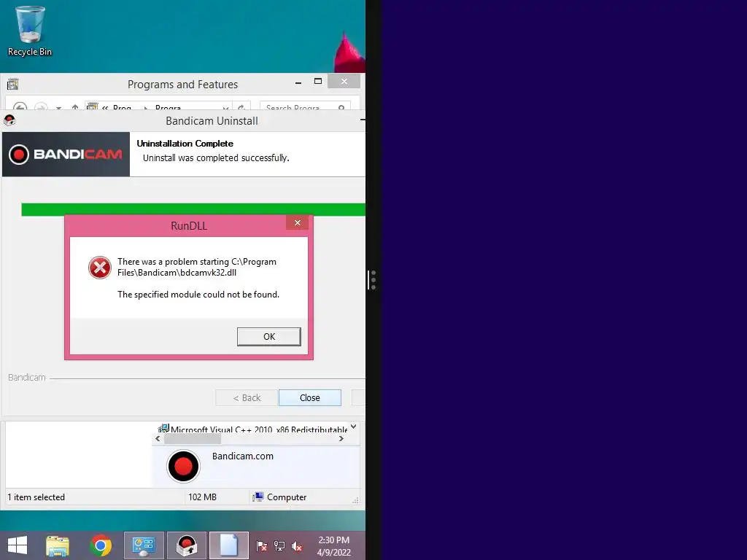The height and width of the screenshot is (560, 747).
Task: Minimize the Programs and Features window
Action: pos(298,83)
